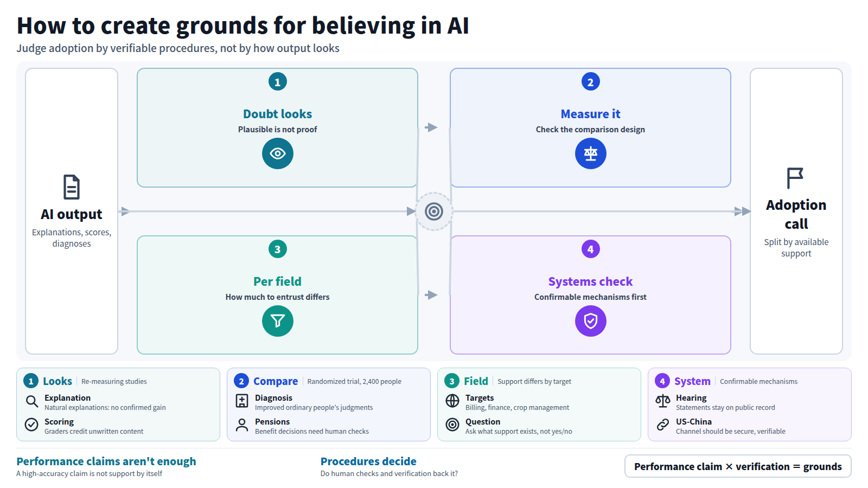The height and width of the screenshot is (488, 868).
Task: Click the medical plus icon beside Diagnosis
Action: (242, 401)
